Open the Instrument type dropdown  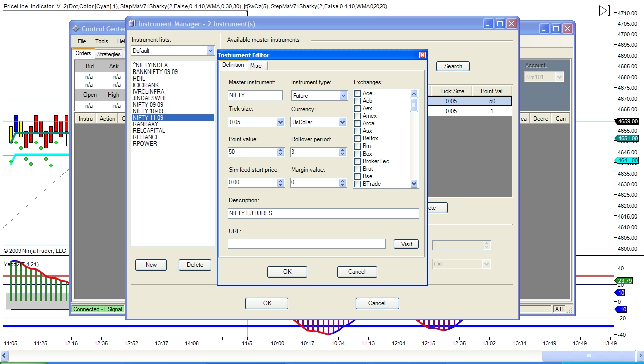[343, 95]
